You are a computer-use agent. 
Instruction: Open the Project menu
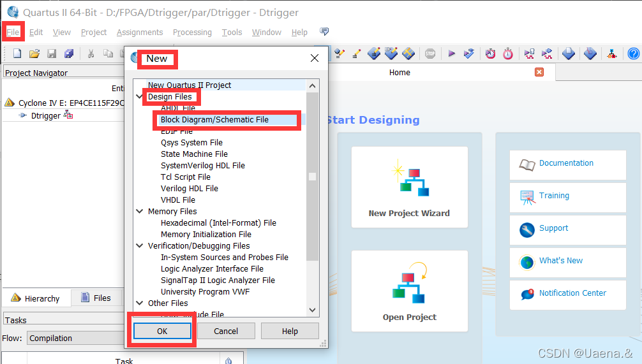click(94, 33)
